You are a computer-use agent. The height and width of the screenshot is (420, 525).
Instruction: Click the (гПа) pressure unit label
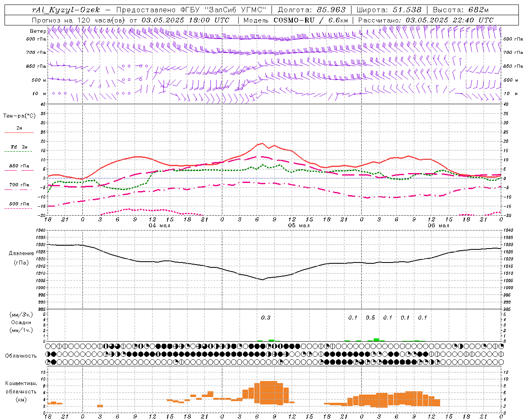click(x=21, y=263)
